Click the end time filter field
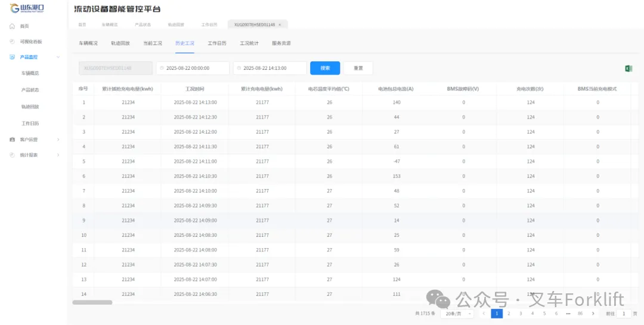The height and width of the screenshot is (325, 644). (270, 68)
